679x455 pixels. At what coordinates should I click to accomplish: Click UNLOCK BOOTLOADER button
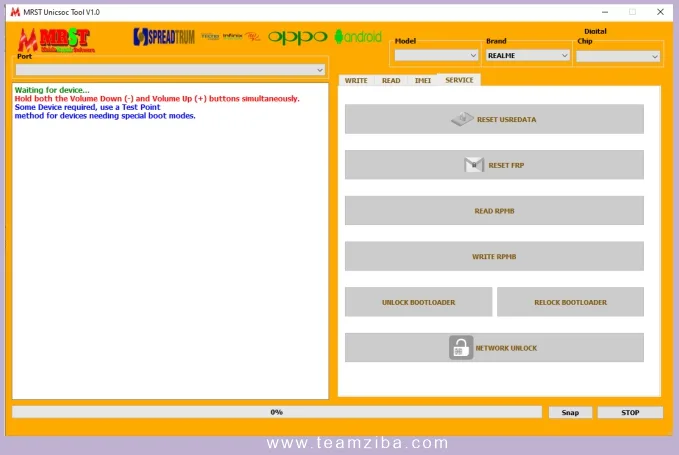418,302
